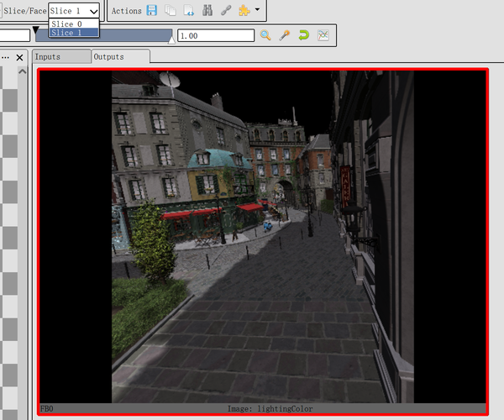Click the white point field showing 1.00
The height and width of the screenshot is (420, 504).
(216, 35)
